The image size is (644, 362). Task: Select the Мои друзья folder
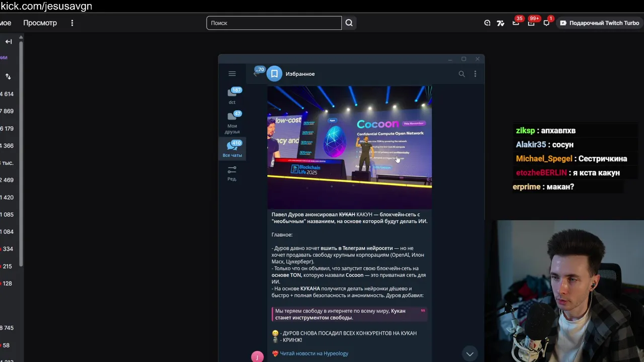232,122
